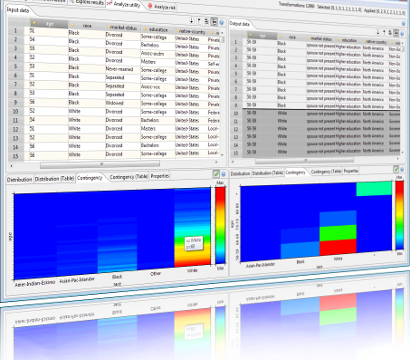410x360 pixels.
Task: Click the age column header in the output table
Action: (262, 35)
